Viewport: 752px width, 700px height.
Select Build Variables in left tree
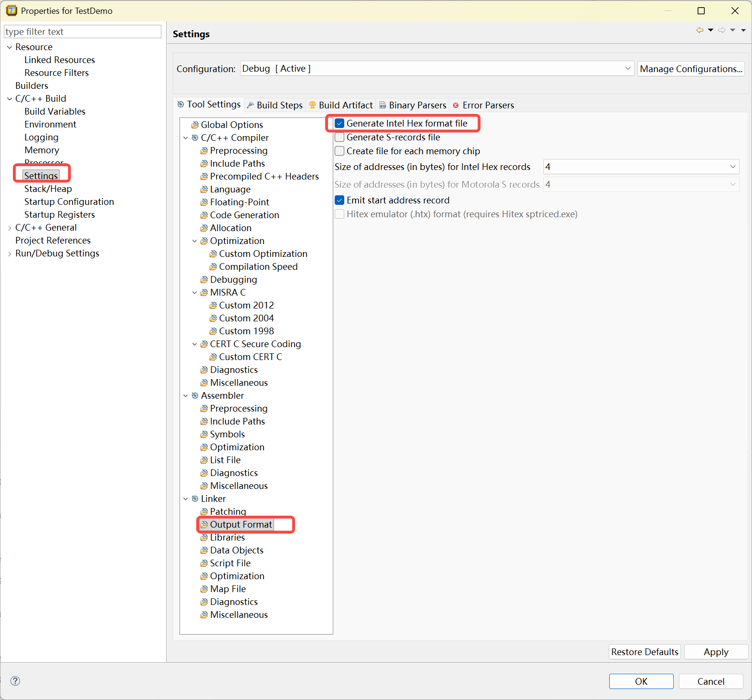55,111
